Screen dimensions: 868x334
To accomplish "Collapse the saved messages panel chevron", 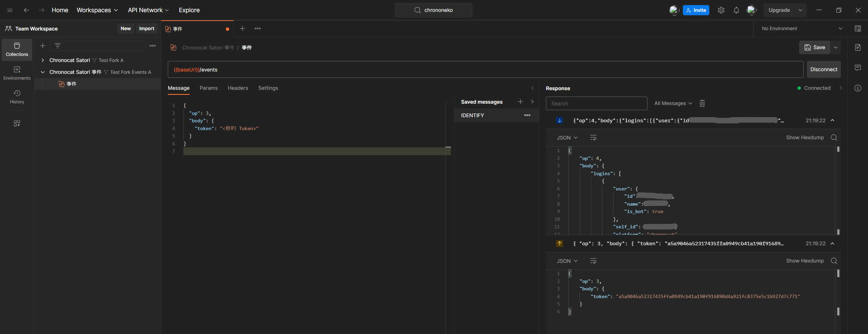I will click(x=532, y=102).
